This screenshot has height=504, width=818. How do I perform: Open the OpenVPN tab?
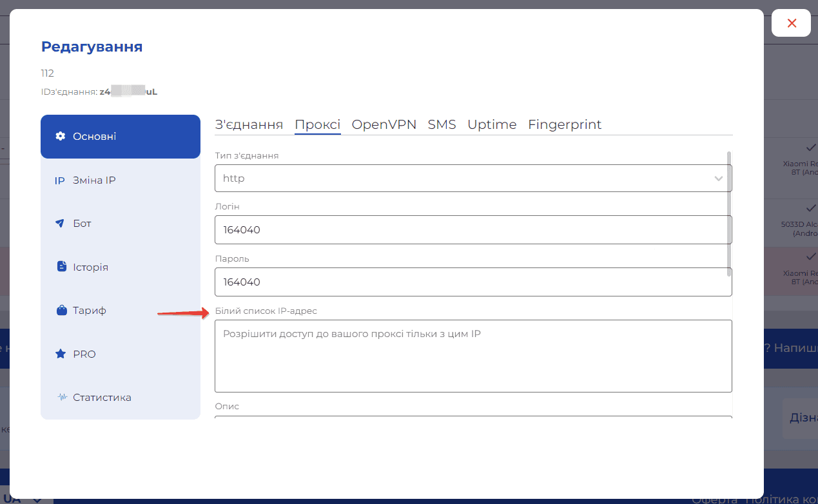(384, 125)
